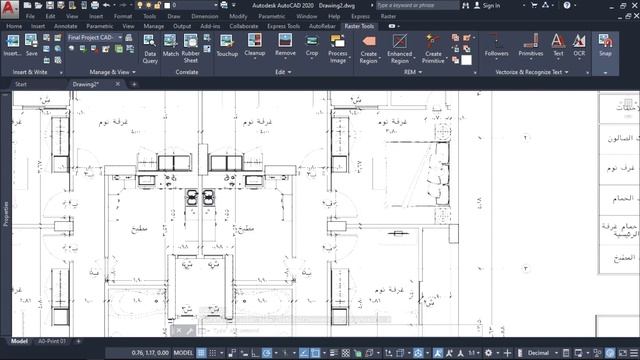Click the Create Primitive tool

click(x=433, y=48)
